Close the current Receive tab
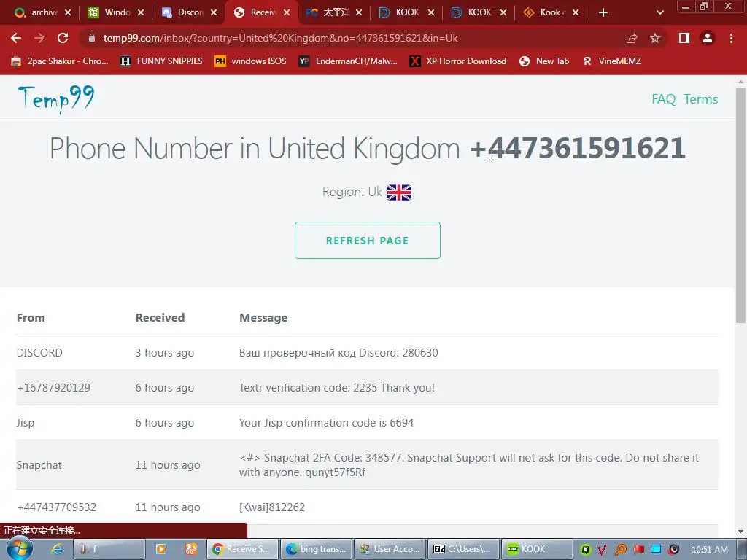 click(x=286, y=12)
